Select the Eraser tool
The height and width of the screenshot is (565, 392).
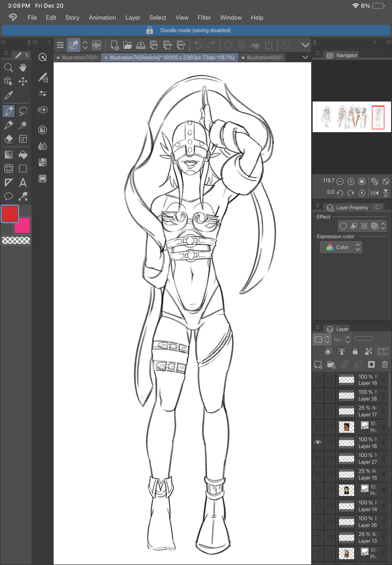coord(8,139)
